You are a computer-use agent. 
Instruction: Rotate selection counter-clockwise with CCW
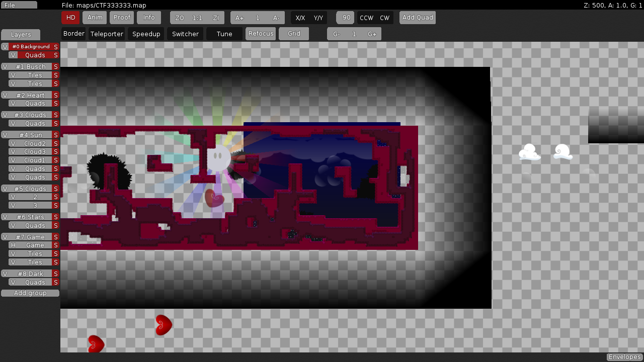365,17
